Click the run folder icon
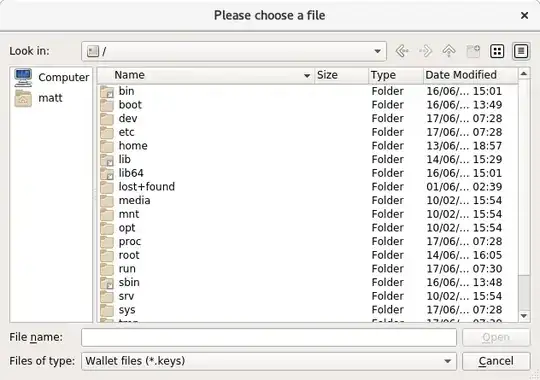The height and width of the screenshot is (380, 540). [107, 269]
